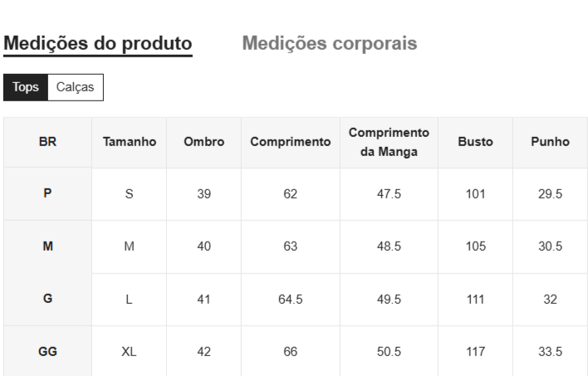Switch to Calças measurements
588x376 pixels.
tap(75, 87)
